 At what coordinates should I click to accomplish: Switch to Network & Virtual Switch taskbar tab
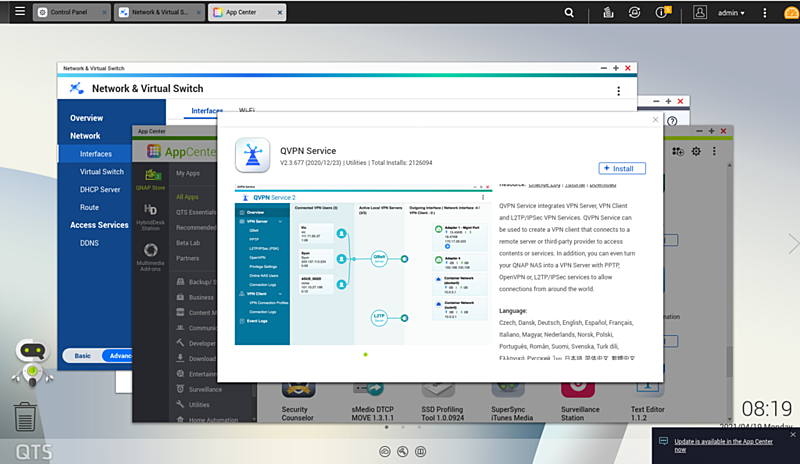pos(159,12)
